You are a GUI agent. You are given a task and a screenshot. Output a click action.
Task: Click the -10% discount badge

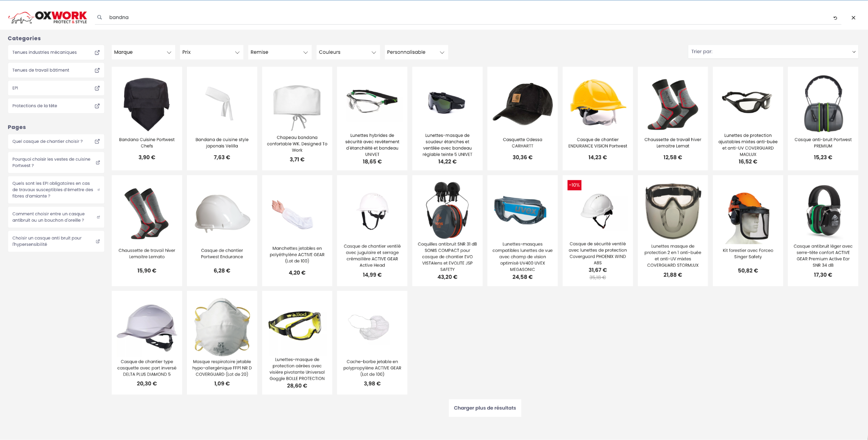[x=574, y=185]
